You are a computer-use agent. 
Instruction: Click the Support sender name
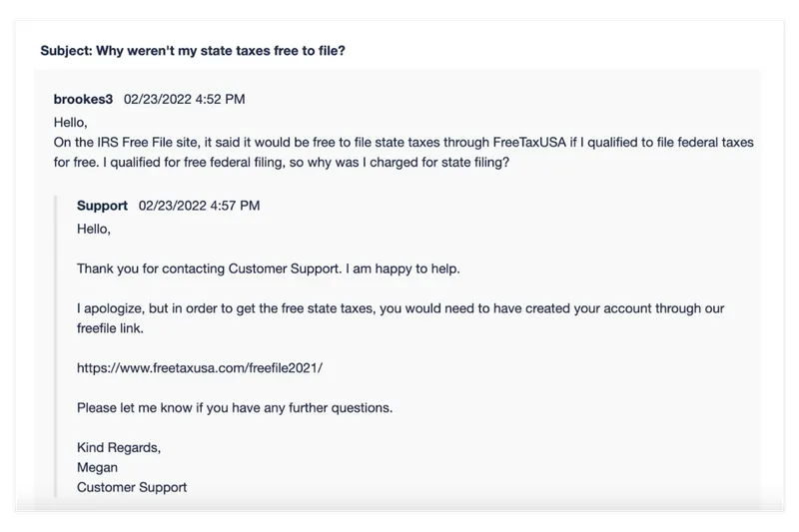point(102,206)
